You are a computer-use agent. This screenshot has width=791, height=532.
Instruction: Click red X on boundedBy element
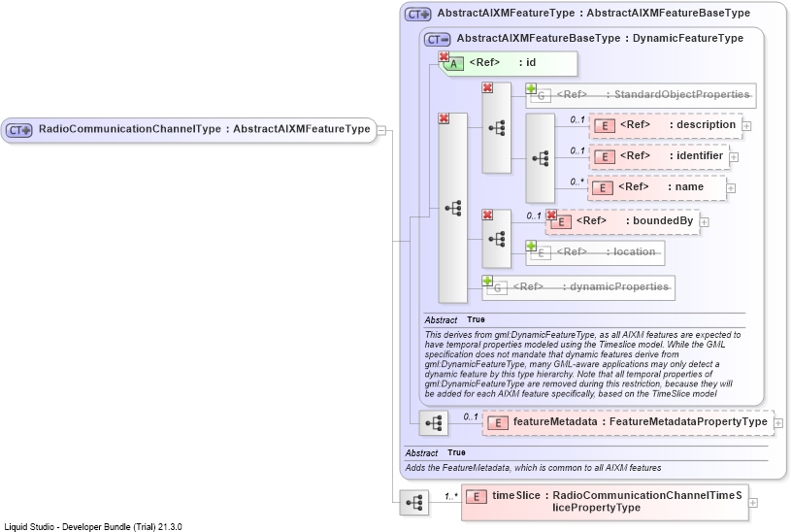coord(551,216)
